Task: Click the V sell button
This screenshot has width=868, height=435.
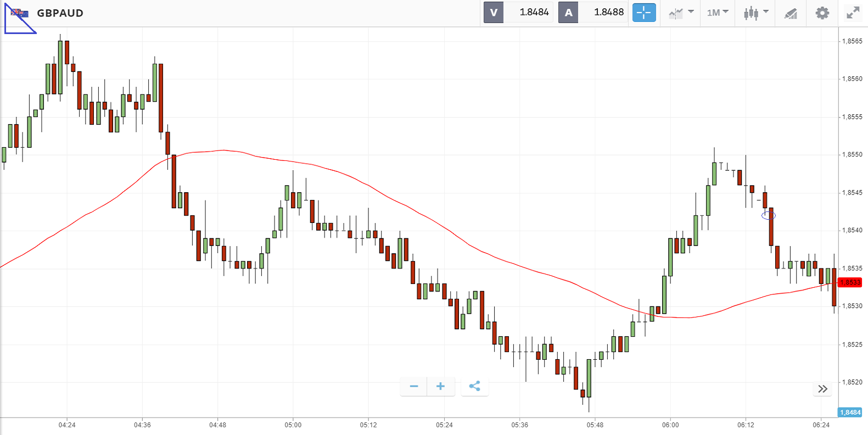Action: click(x=494, y=12)
